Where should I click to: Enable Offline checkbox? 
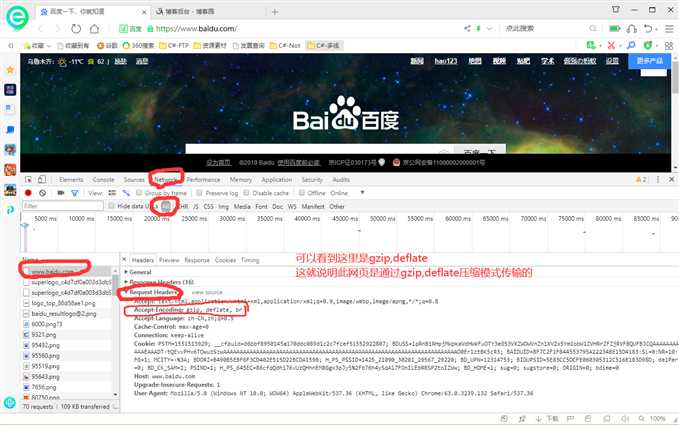(x=302, y=193)
